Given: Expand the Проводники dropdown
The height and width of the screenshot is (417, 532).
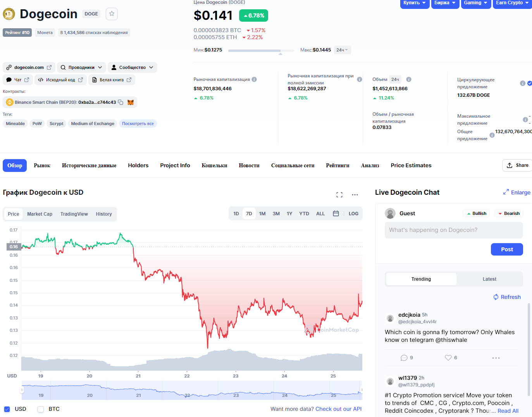Looking at the screenshot, I should (81, 67).
